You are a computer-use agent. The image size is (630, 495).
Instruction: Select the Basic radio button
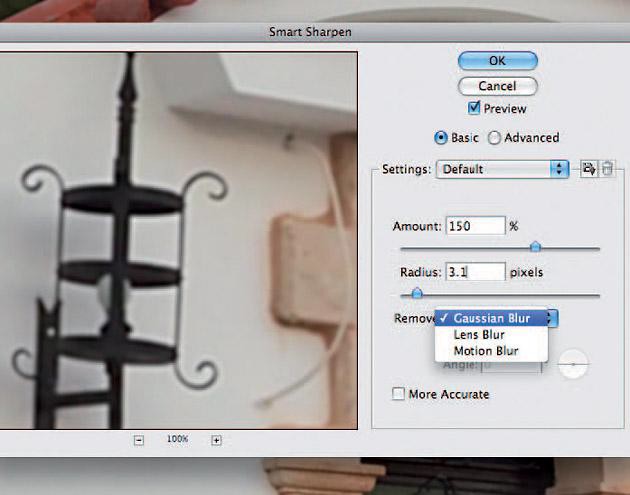(x=441, y=138)
